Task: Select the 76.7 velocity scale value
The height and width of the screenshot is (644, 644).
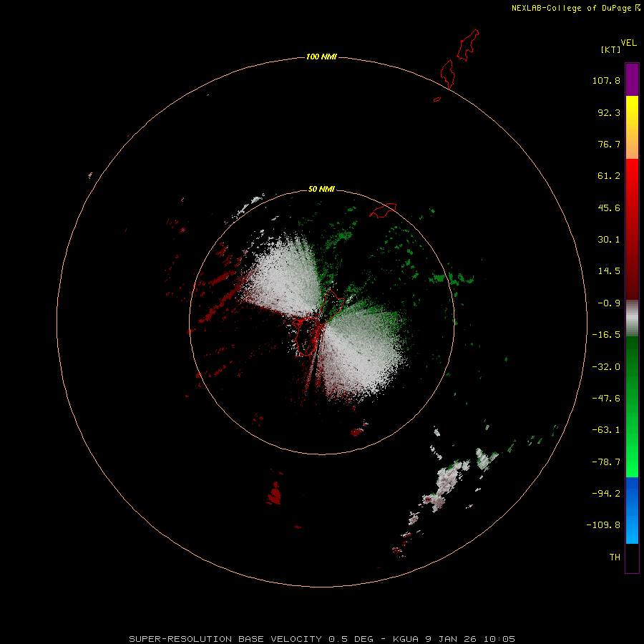Action: click(x=609, y=144)
